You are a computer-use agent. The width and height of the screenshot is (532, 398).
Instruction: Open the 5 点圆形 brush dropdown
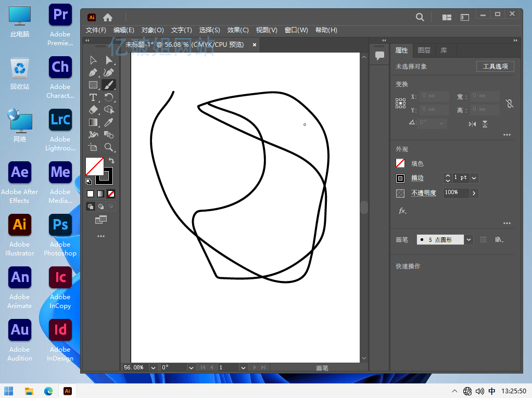468,239
